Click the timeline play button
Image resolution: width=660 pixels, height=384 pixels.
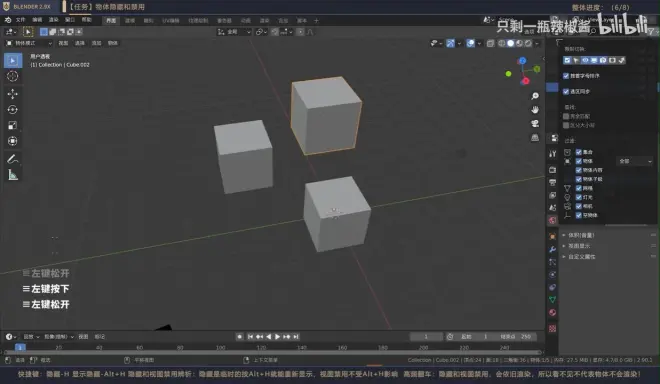point(277,337)
